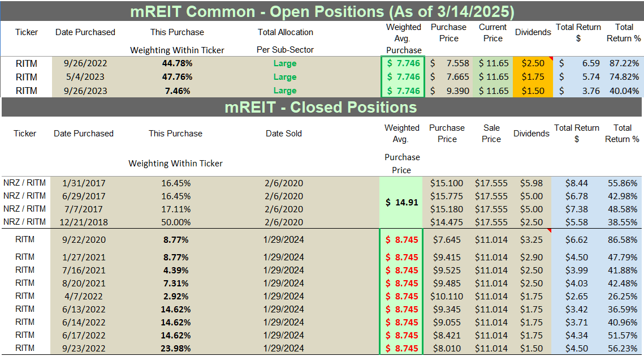Click the mREIT Common Open Positions title banner
This screenshot has height=356, width=644.
pos(322,11)
